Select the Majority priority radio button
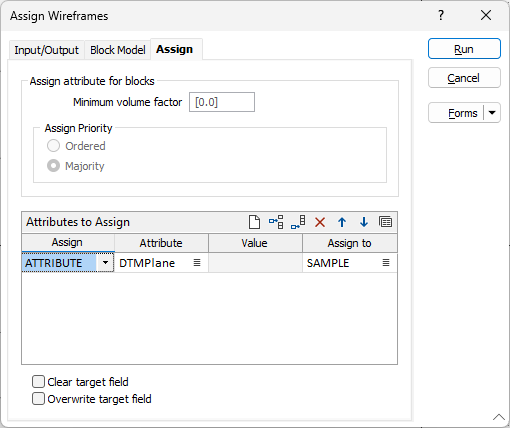Image resolution: width=510 pixels, height=428 pixels. point(53,166)
